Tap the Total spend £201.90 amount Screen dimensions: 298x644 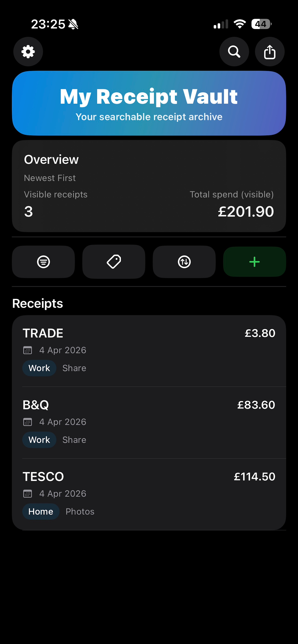coord(246,211)
